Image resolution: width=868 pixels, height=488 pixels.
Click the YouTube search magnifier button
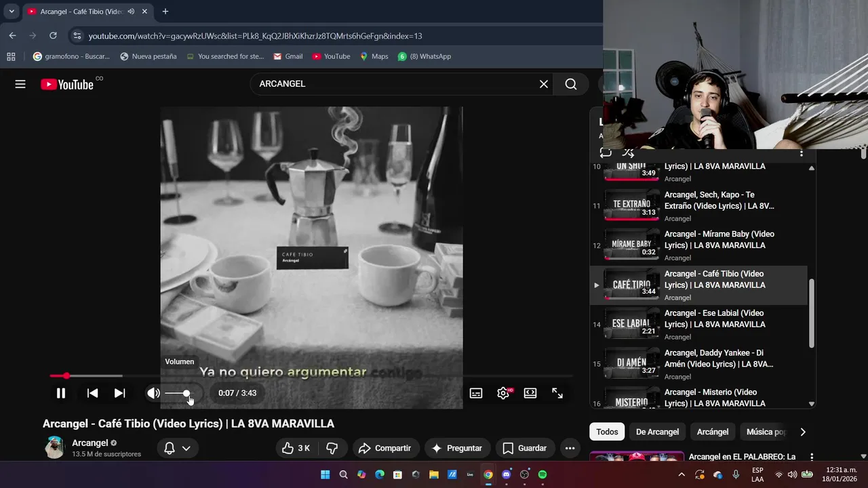coord(571,84)
